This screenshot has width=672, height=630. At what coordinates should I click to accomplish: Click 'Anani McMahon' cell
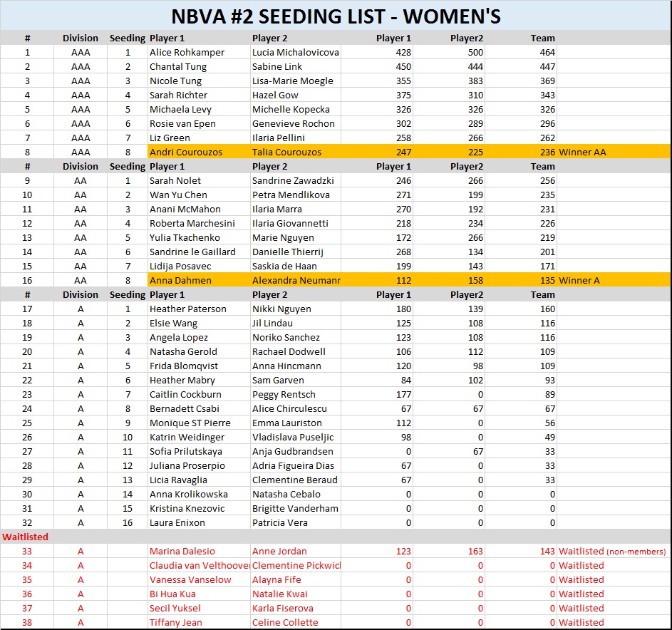coord(199,209)
